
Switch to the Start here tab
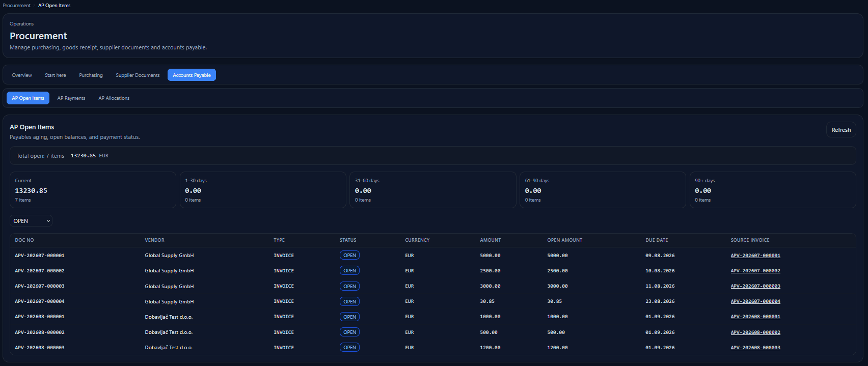click(56, 75)
